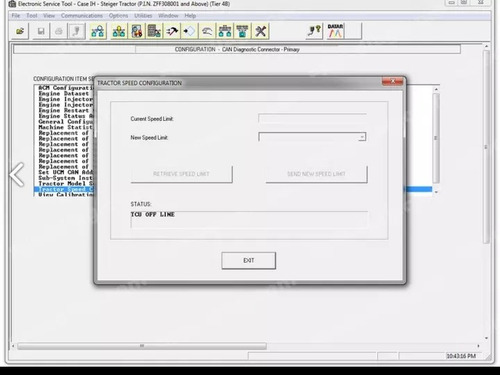Open the Communications menu
Image resolution: width=500 pixels, height=375 pixels.
[x=82, y=16]
